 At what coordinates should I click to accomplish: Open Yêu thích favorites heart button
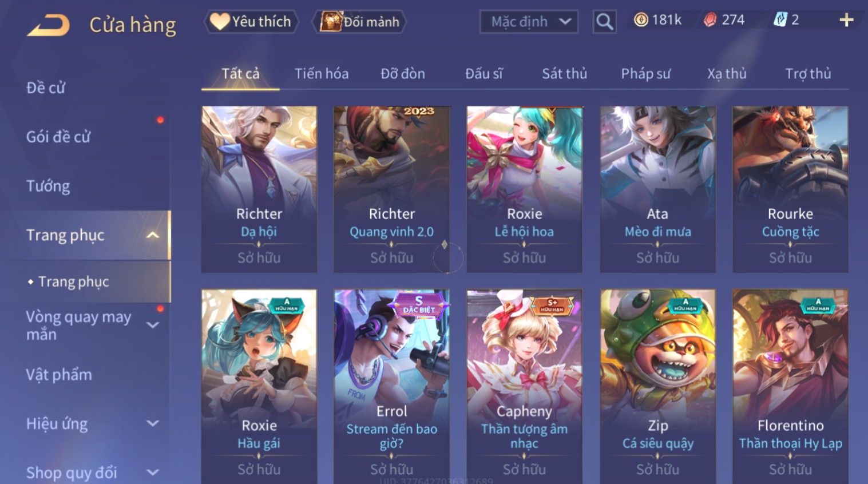point(251,22)
